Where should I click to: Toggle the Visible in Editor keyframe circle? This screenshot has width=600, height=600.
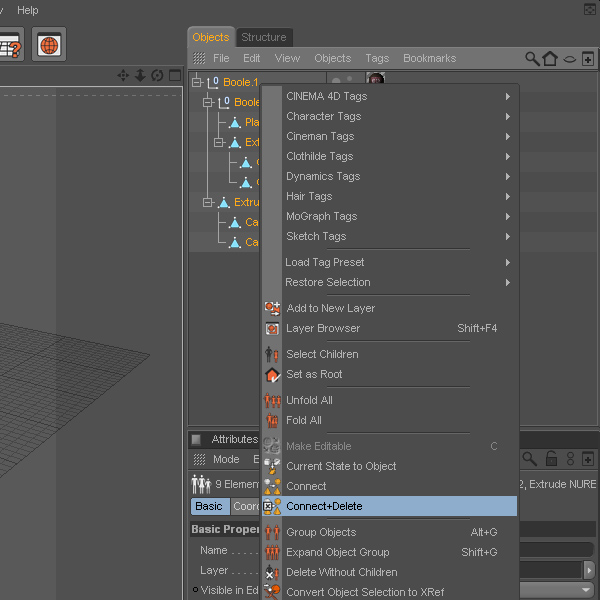196,590
